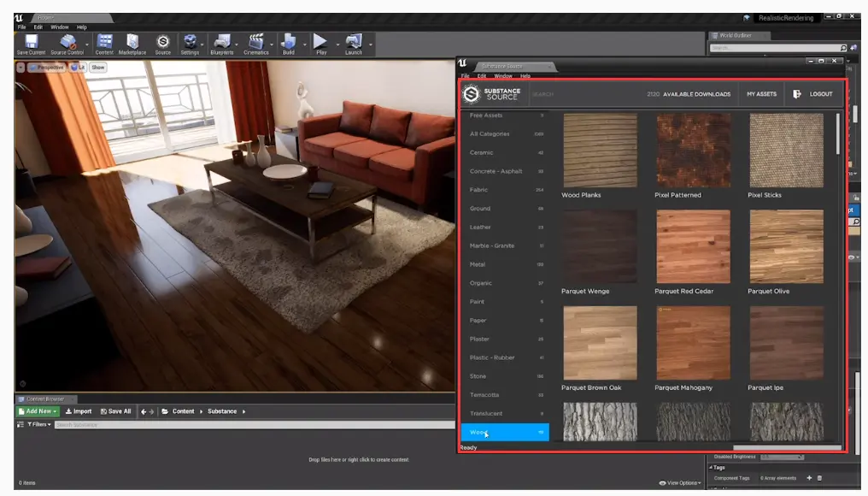Viewport: 868px width, 496px height.
Task: Open the Lit view mode button
Action: [x=78, y=68]
